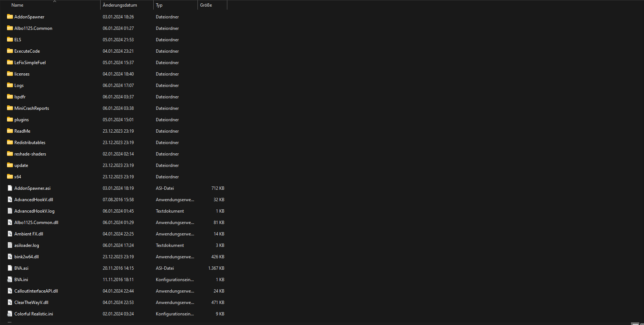Image resolution: width=644 pixels, height=325 pixels.
Task: Click the BVA.asi file icon
Action: click(x=10, y=268)
